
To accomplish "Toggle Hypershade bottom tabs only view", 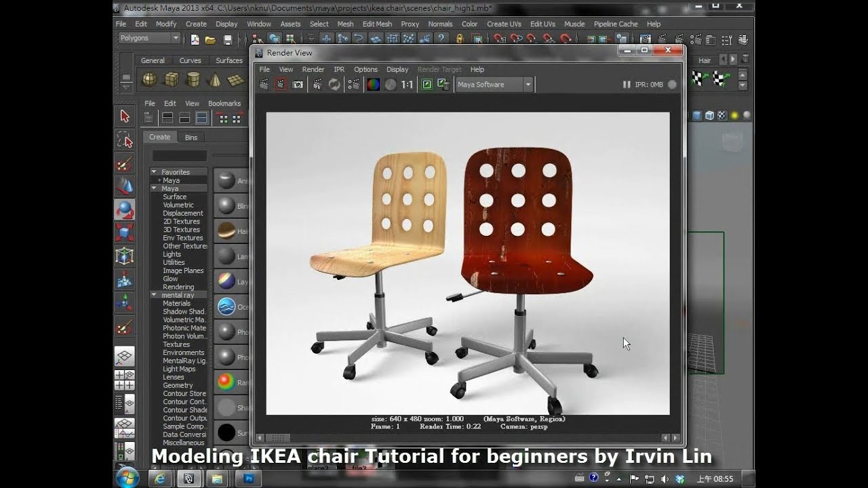I will (x=184, y=118).
